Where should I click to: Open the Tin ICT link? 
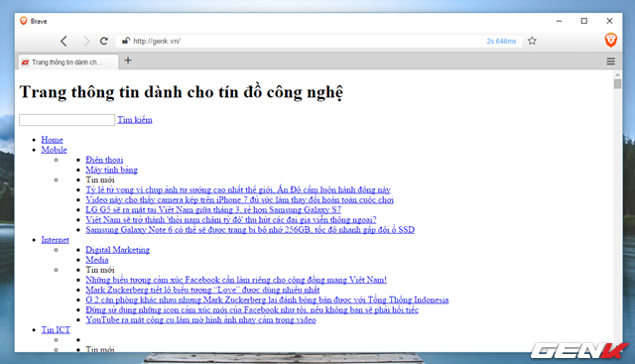pyautogui.click(x=56, y=330)
